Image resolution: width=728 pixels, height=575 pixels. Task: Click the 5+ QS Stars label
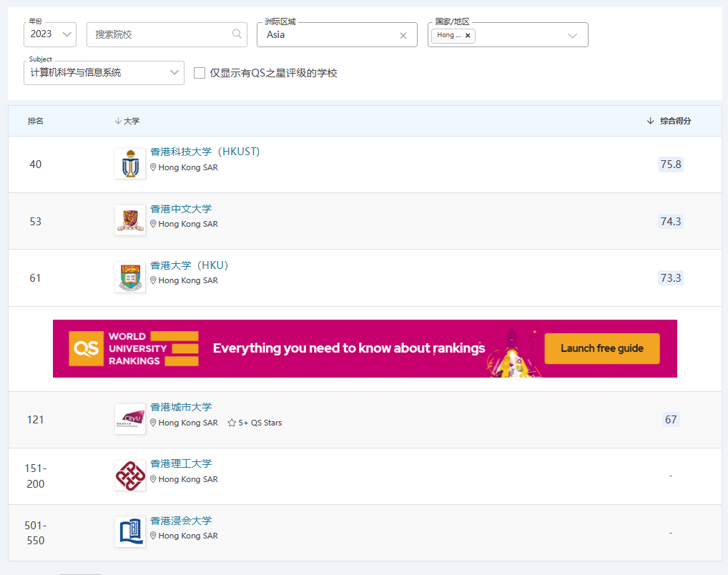(x=260, y=423)
